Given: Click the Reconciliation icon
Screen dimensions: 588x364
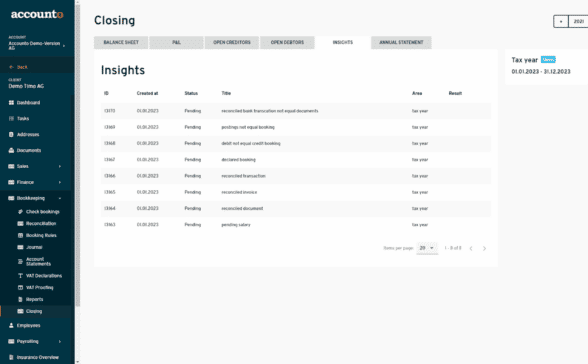Looking at the screenshot, I should click(21, 223).
